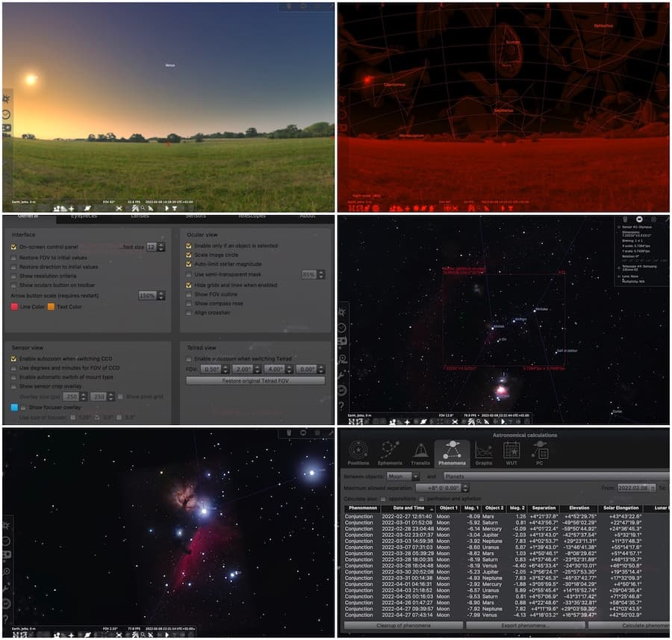
Task: Open the Moon object dropdown
Action: pyautogui.click(x=403, y=476)
